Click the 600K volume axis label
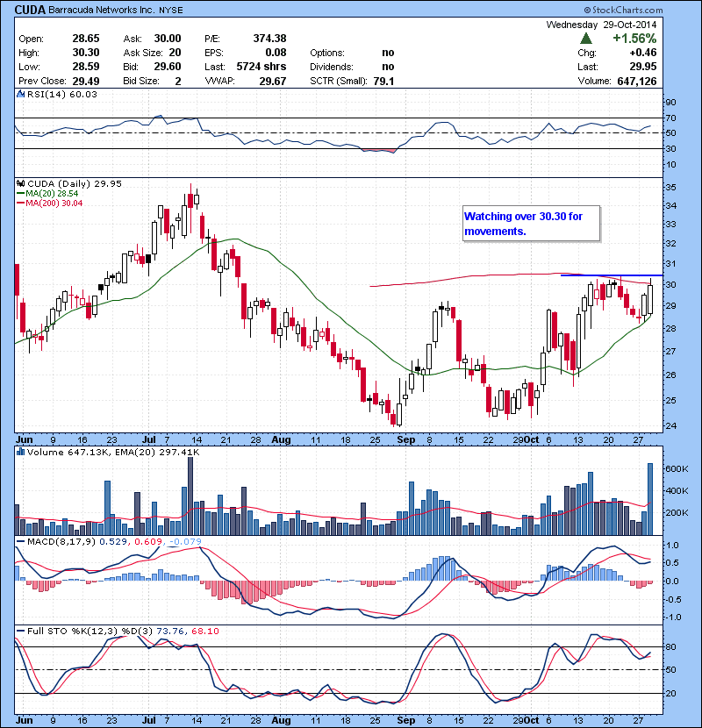This screenshot has width=702, height=728. tap(677, 469)
